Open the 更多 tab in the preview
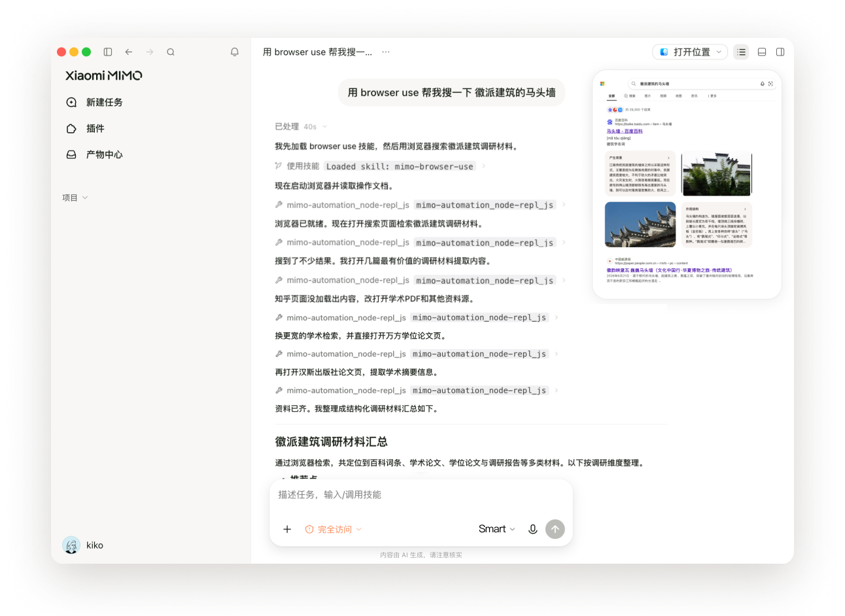This screenshot has height=616, width=845. pyautogui.click(x=712, y=96)
